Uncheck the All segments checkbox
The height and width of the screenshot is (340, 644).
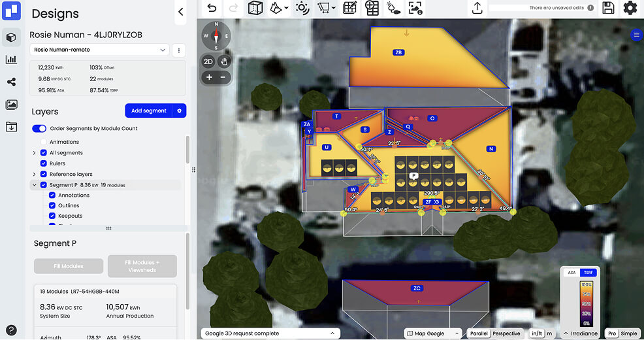click(x=44, y=152)
